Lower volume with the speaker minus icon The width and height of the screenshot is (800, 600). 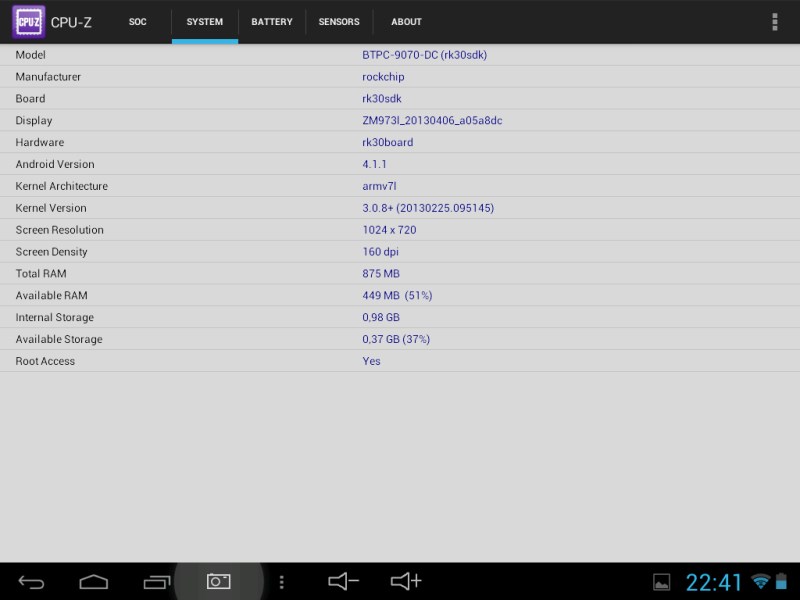(343, 581)
